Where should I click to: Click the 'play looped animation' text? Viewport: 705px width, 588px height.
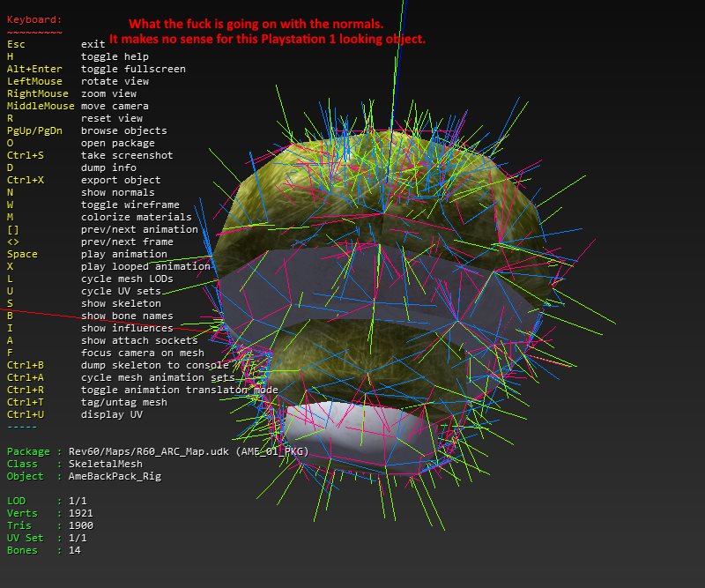coord(145,266)
